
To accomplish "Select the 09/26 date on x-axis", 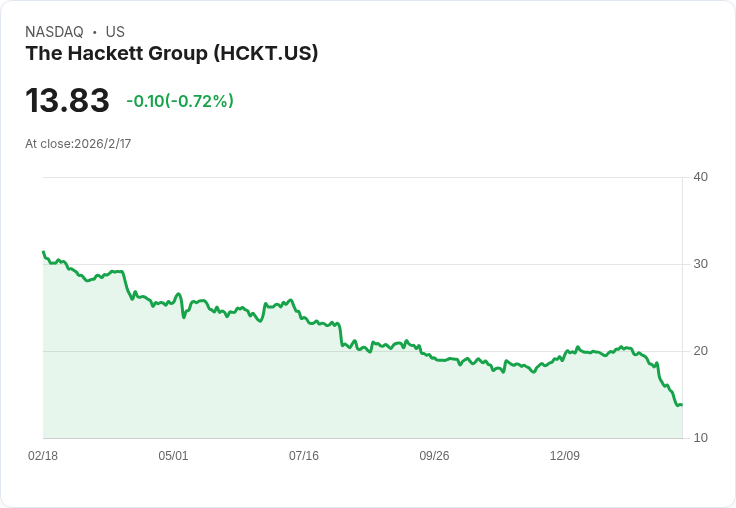I will click(x=434, y=456).
